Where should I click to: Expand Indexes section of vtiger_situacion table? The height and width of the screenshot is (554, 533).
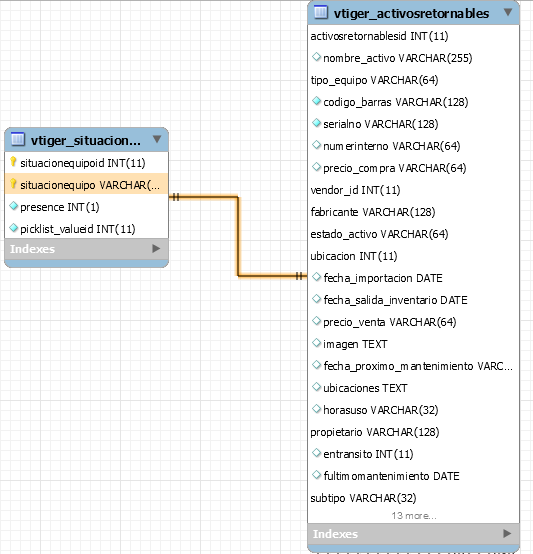pos(156,249)
